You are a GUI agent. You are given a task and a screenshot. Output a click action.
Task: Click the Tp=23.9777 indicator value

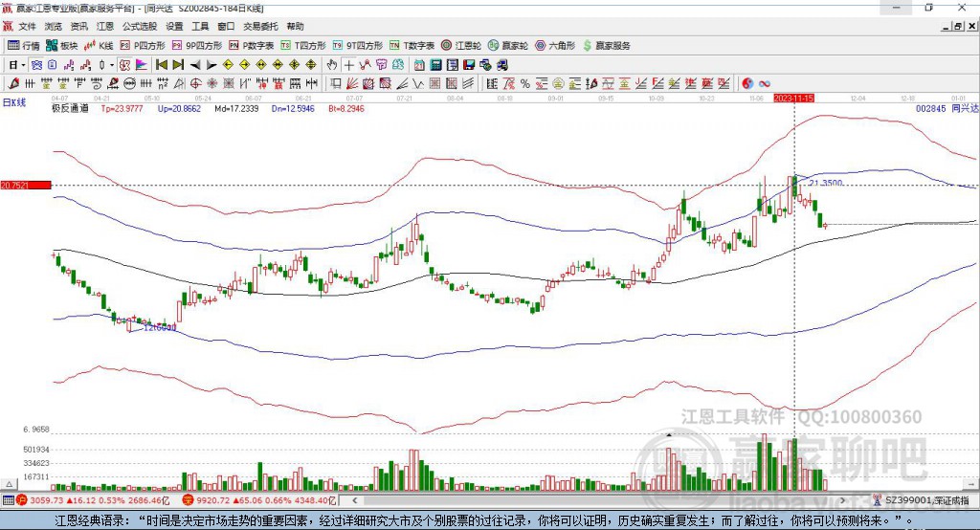click(122, 108)
